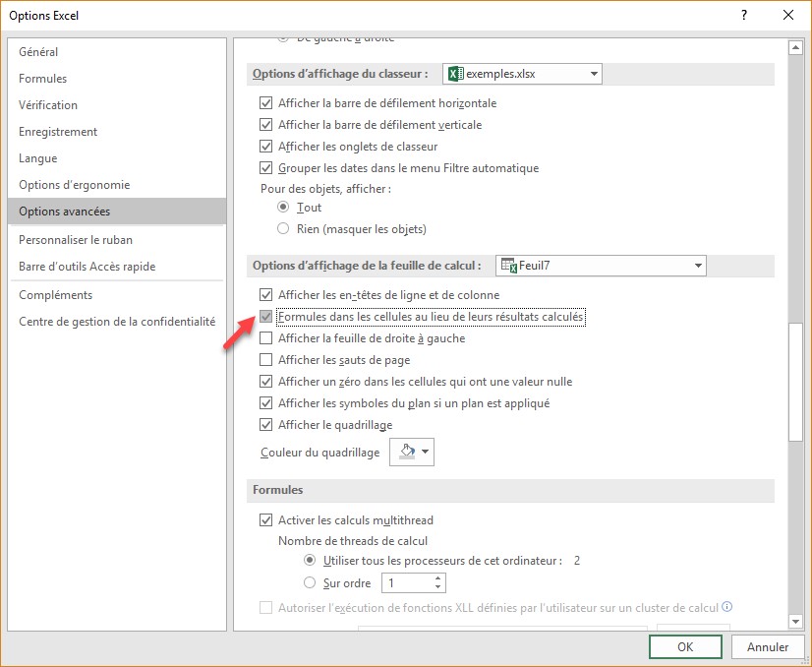Uncheck Afficher les onglets de classeur
The image size is (812, 667).
tap(265, 147)
